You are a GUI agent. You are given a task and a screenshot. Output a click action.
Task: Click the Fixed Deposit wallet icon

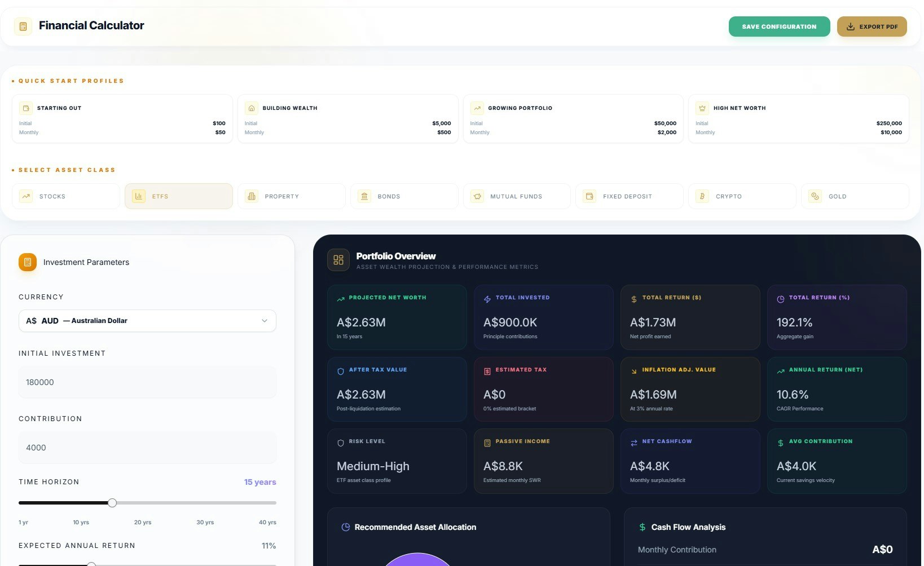click(589, 196)
